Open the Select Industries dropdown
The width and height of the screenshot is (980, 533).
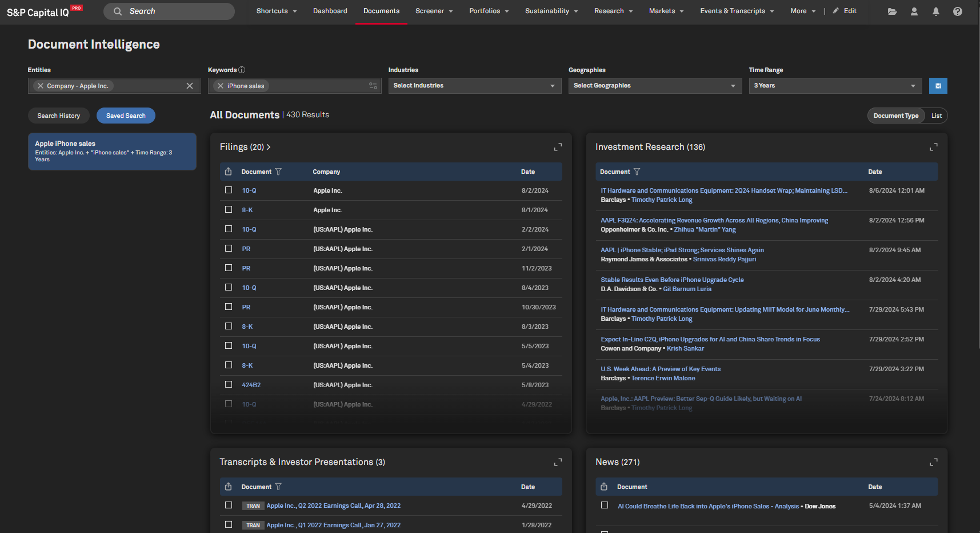click(474, 86)
